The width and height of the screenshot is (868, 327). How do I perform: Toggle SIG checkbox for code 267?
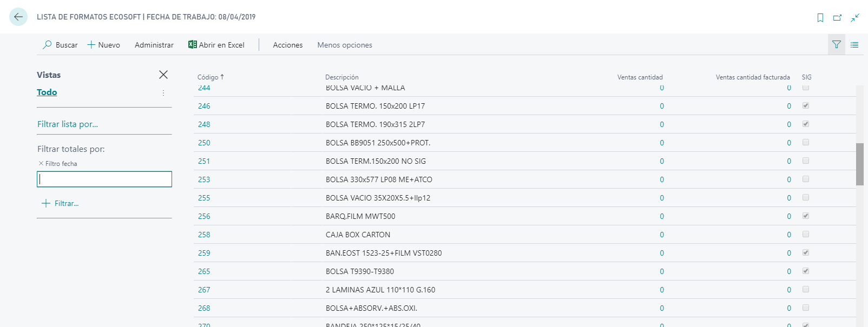[806, 289]
